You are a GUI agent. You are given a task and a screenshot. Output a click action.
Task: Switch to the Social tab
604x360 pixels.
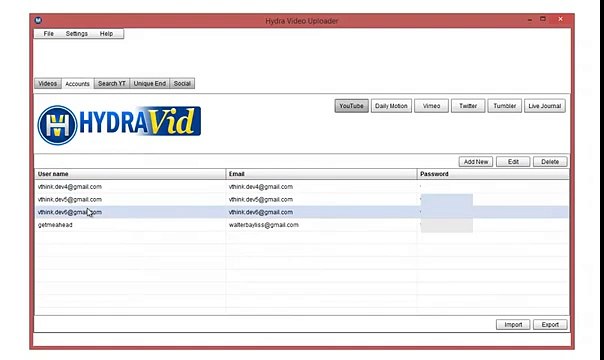coord(182,84)
